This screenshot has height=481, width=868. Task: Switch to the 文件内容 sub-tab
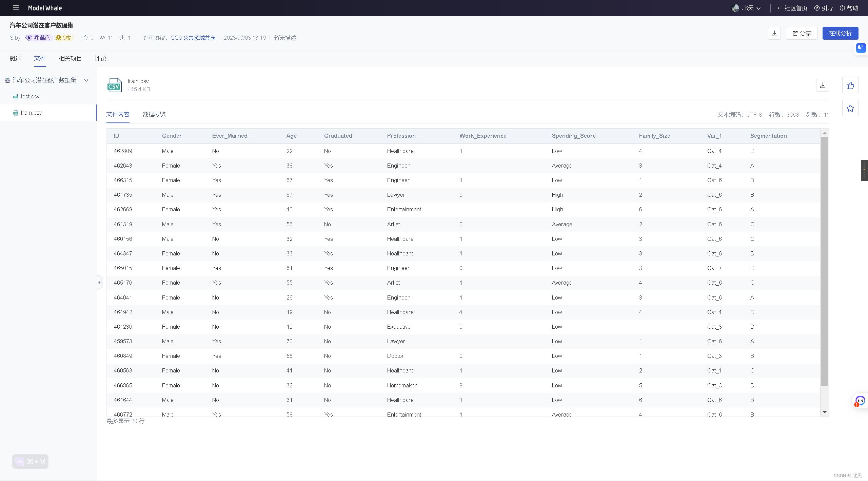(118, 114)
